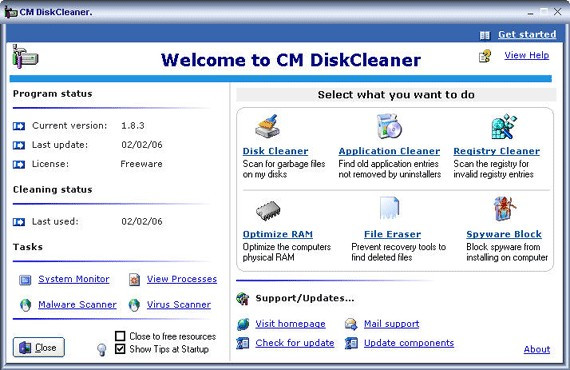Click the System Monitor screen icon

(x=25, y=280)
